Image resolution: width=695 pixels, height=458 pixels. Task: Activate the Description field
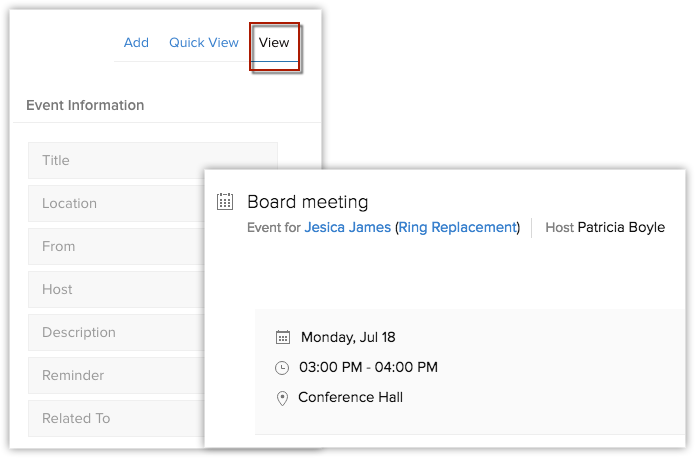[115, 332]
